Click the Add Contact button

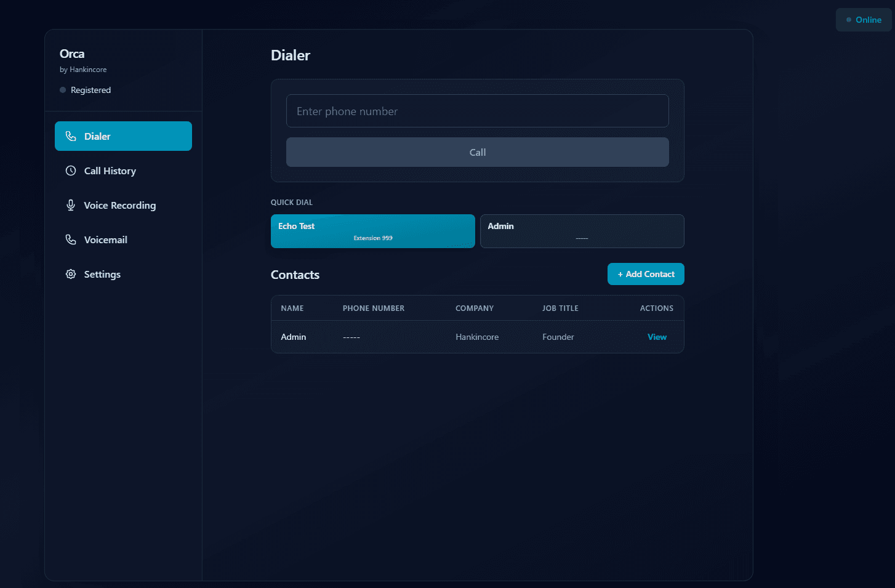point(646,274)
